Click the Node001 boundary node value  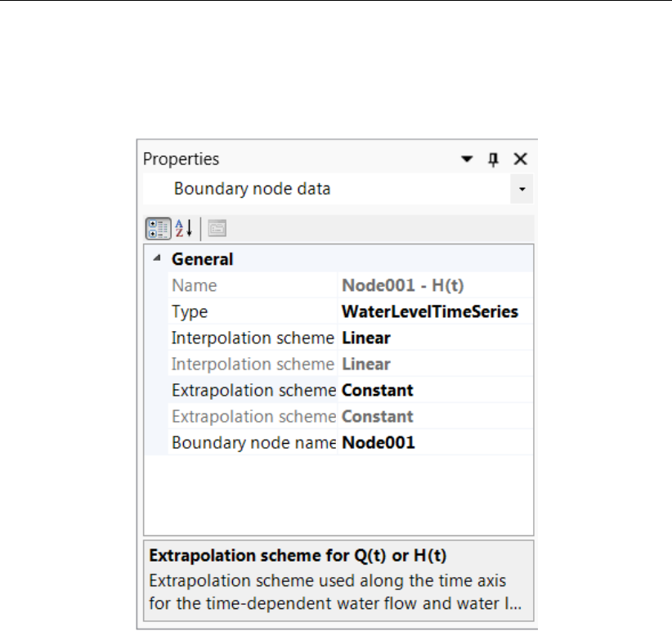379,442
